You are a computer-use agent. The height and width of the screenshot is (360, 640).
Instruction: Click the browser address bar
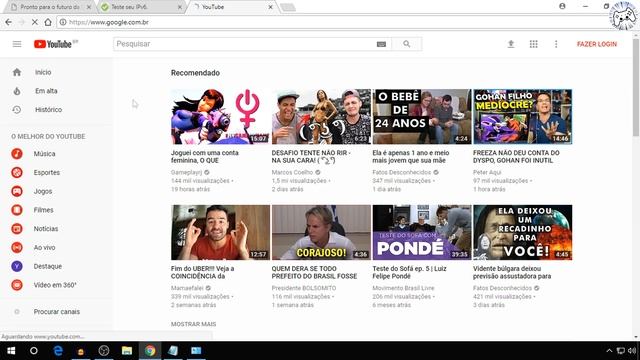(327, 22)
